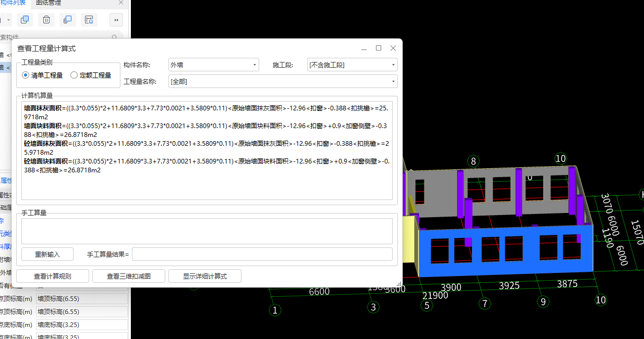644x339 pixels.
Task: Click axis bubble 8 at top of model
Action: click(x=473, y=160)
